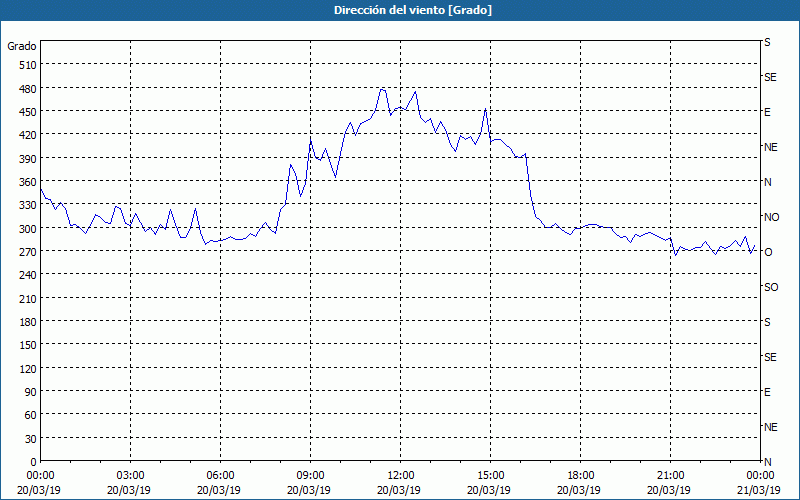
Task: Click the 390 degree axis label
Action: click(28, 159)
